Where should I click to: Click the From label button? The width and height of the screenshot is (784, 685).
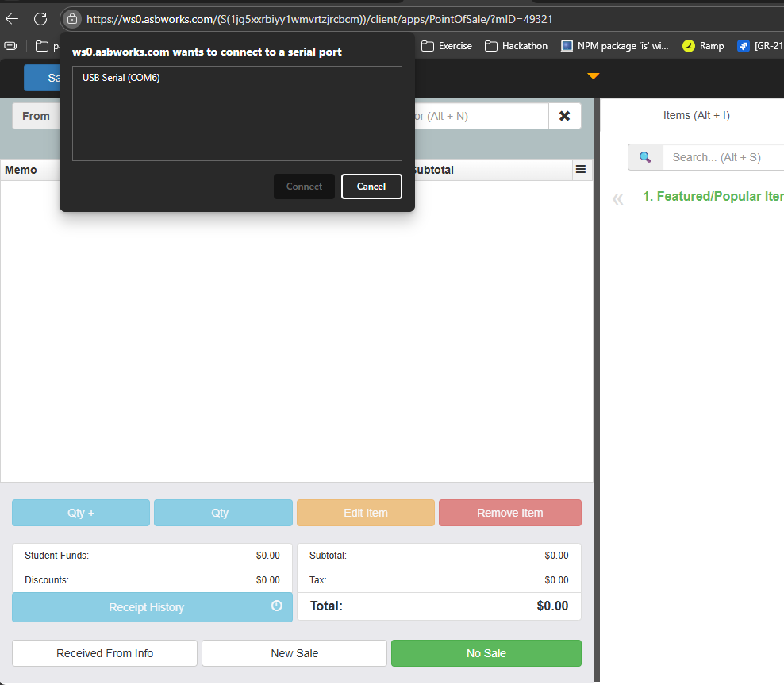tap(36, 116)
